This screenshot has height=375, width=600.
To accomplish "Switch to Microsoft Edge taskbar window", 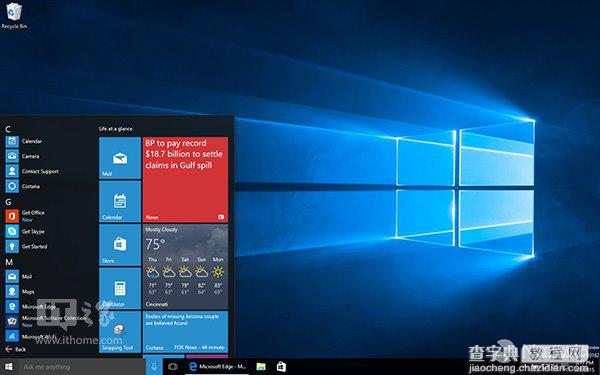I will pyautogui.click(x=217, y=367).
